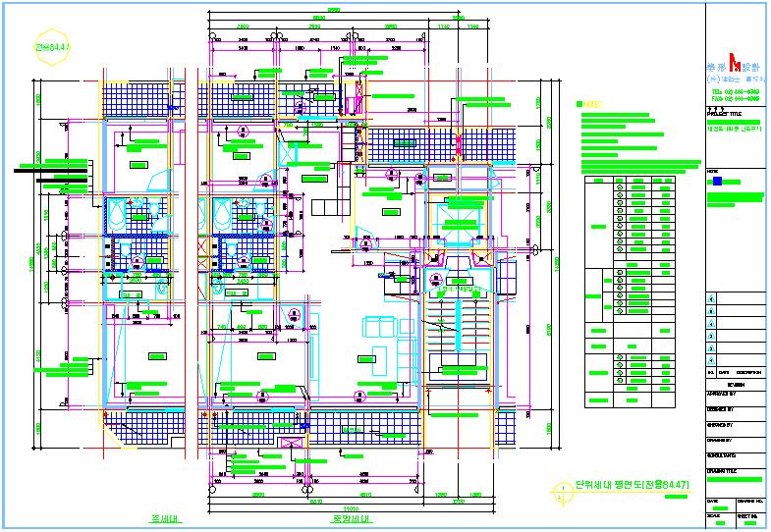Image resolution: width=771 pixels, height=532 pixels.
Task: Select the bottom revision triangle marker
Action: pyautogui.click(x=711, y=359)
